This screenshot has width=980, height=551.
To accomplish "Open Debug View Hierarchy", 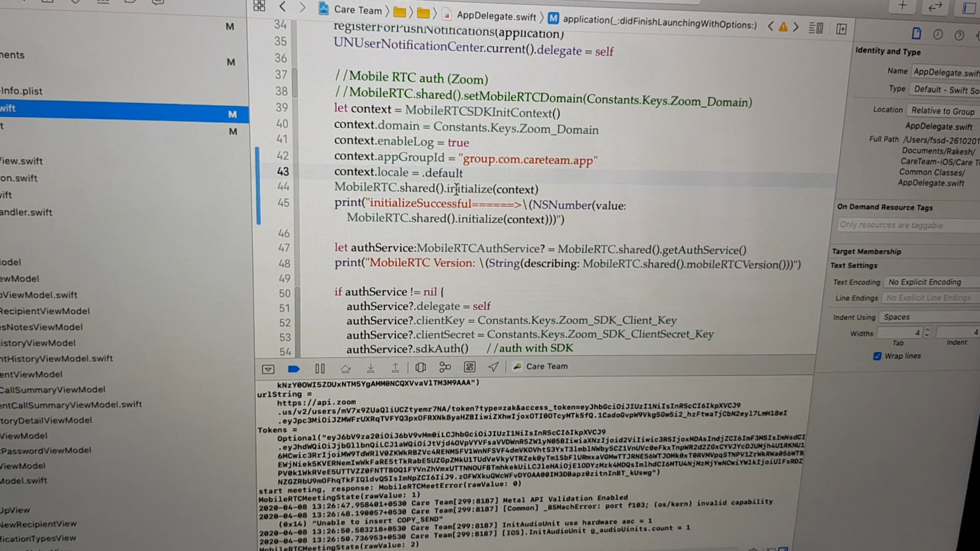I will tap(421, 367).
